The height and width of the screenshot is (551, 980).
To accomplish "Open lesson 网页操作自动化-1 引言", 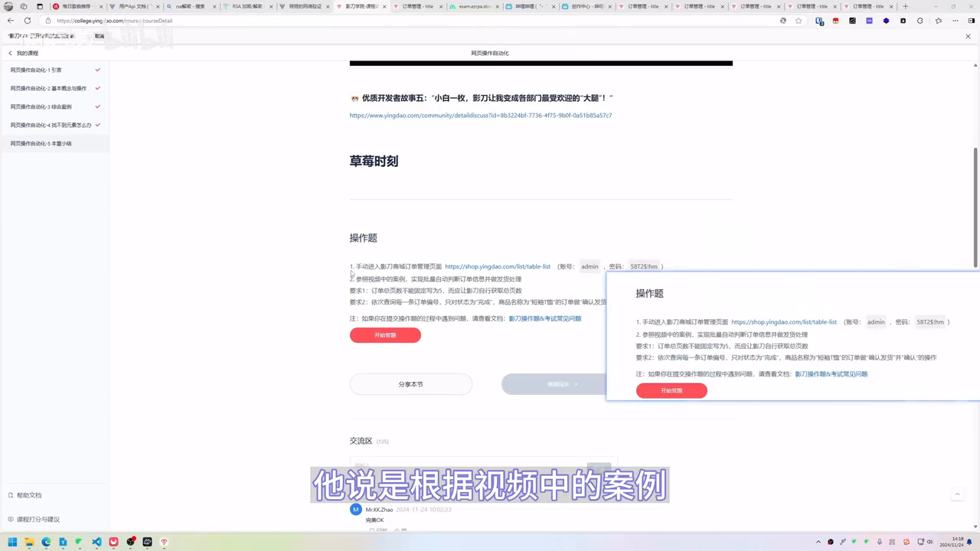I will click(54, 70).
